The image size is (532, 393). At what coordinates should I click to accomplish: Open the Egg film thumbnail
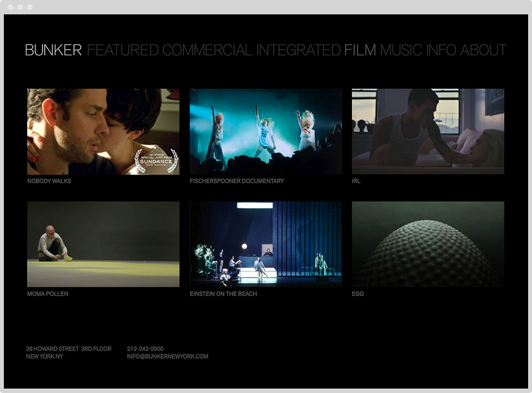(428, 244)
